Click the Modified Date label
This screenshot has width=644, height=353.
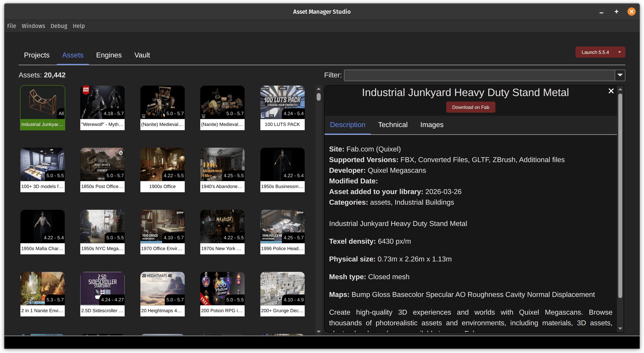(353, 181)
